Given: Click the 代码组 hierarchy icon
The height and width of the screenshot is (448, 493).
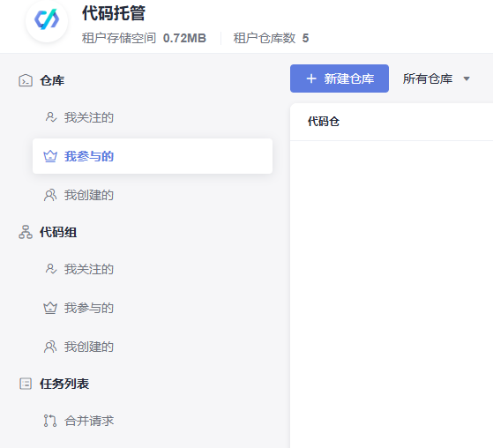Looking at the screenshot, I should coord(26,232).
